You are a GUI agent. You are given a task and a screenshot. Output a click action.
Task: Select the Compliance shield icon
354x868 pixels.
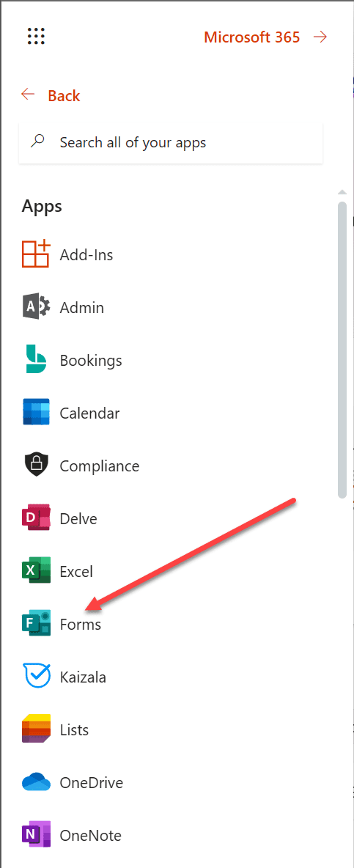click(36, 466)
